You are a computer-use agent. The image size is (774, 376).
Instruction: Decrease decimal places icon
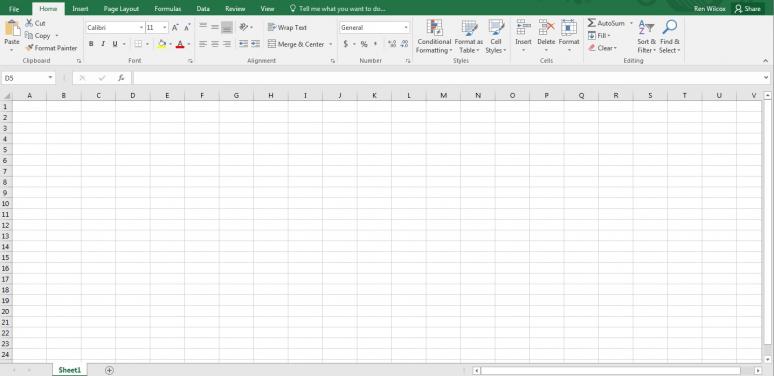[405, 44]
